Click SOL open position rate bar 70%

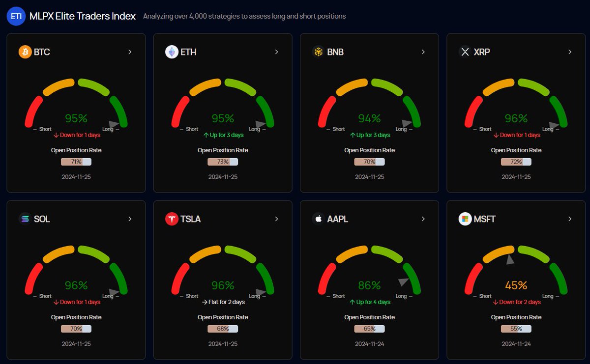[x=76, y=329]
